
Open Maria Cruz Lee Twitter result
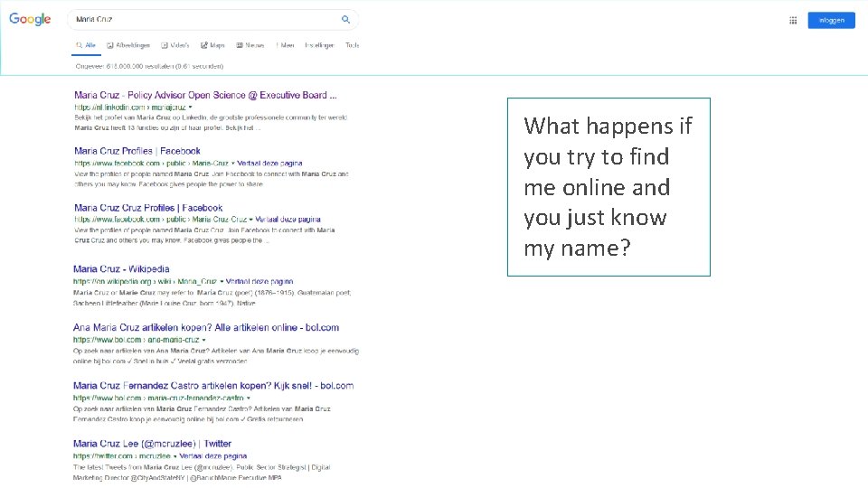[152, 444]
